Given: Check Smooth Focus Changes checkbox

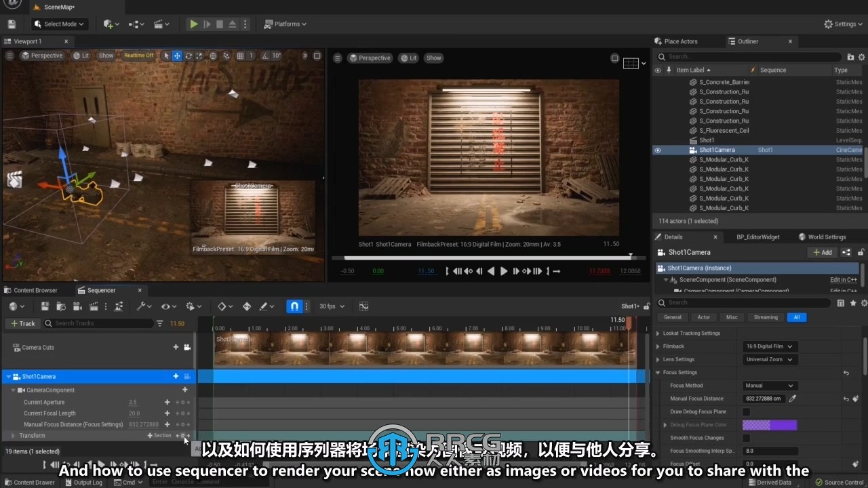Looking at the screenshot, I should tap(747, 438).
